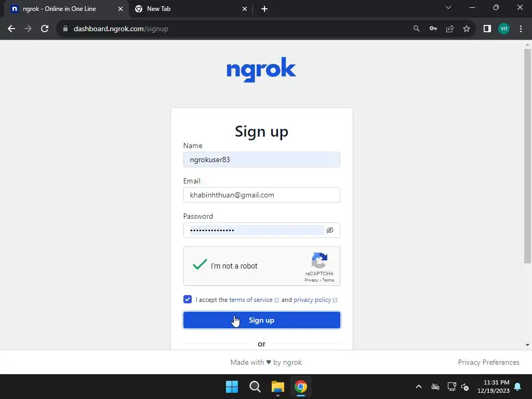This screenshot has height=399, width=532.
Task: Open the privacy policy link
Action: (x=315, y=300)
